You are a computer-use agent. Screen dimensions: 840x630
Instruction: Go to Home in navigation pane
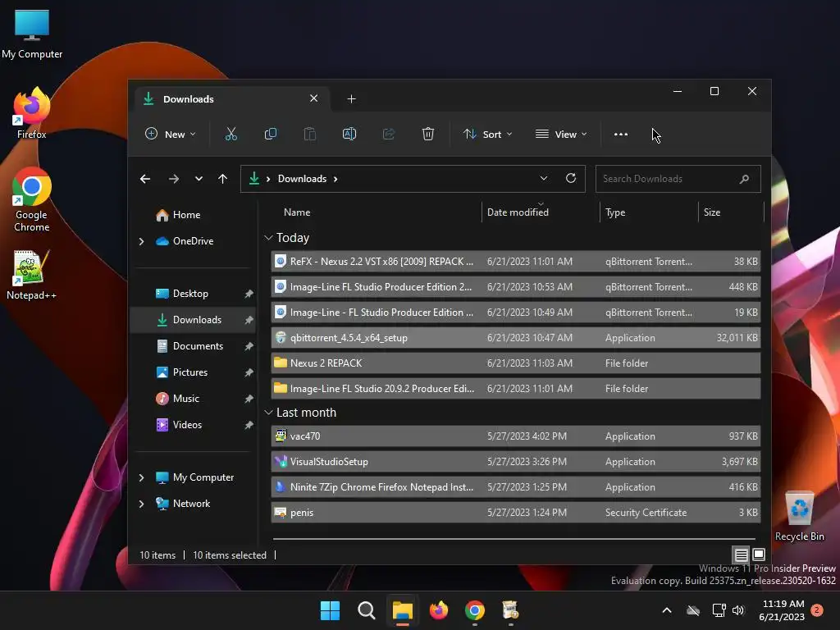pos(179,215)
